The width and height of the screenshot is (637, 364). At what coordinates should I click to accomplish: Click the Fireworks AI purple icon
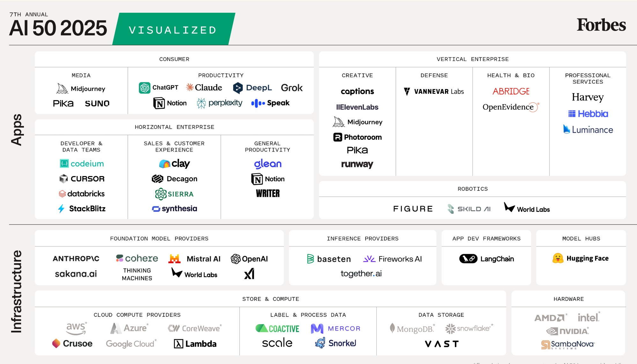(369, 259)
